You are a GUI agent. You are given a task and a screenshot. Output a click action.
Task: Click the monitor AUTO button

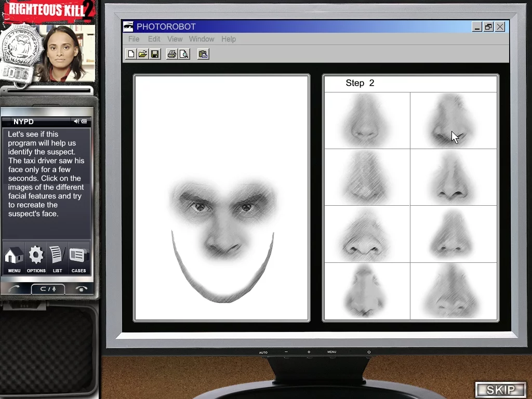(x=263, y=353)
